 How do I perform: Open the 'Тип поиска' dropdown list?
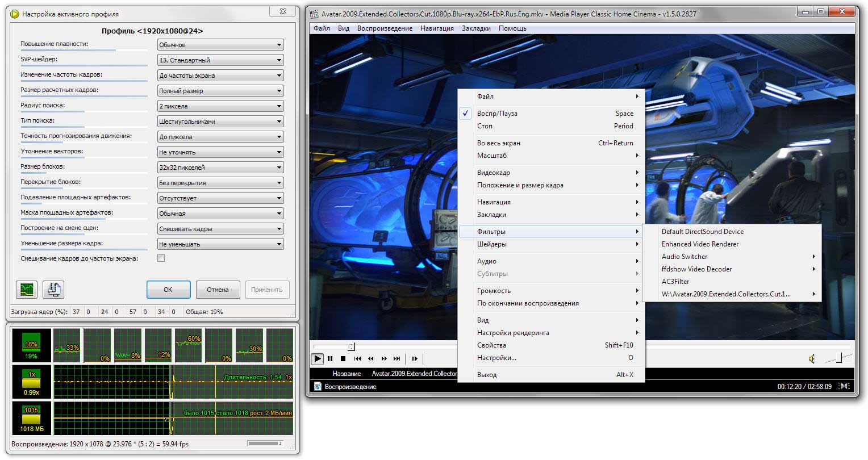click(220, 122)
